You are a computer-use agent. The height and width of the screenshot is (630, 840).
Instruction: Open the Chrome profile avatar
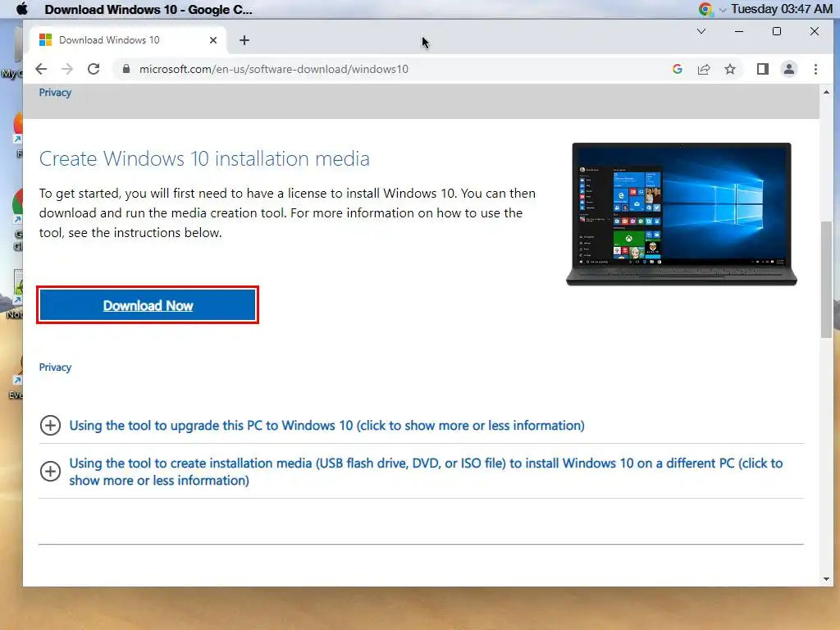[x=789, y=69]
